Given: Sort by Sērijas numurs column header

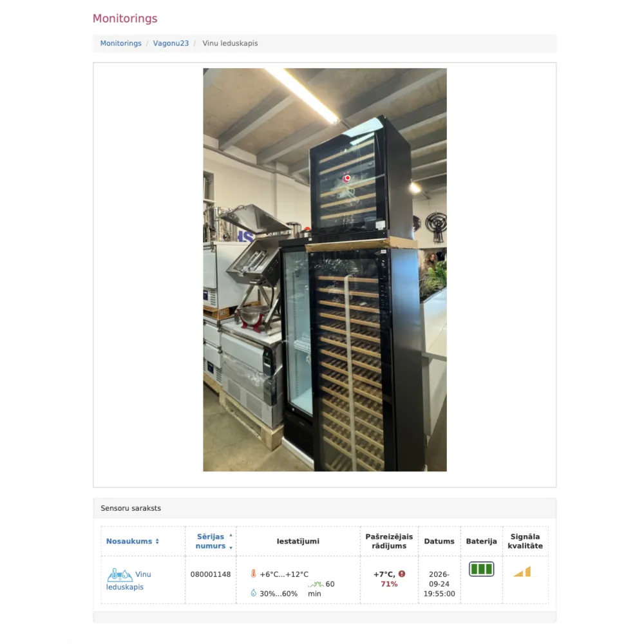Looking at the screenshot, I should pyautogui.click(x=211, y=542).
